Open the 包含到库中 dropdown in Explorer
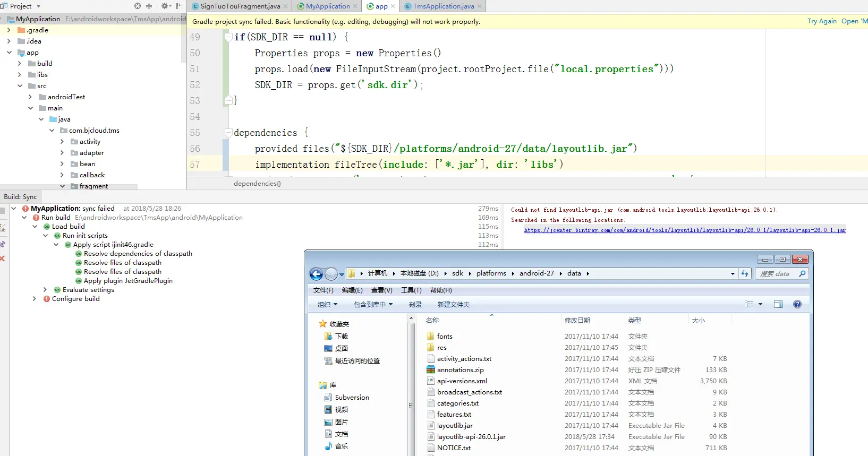Screen dimensions: 868x456 pos(373,304)
